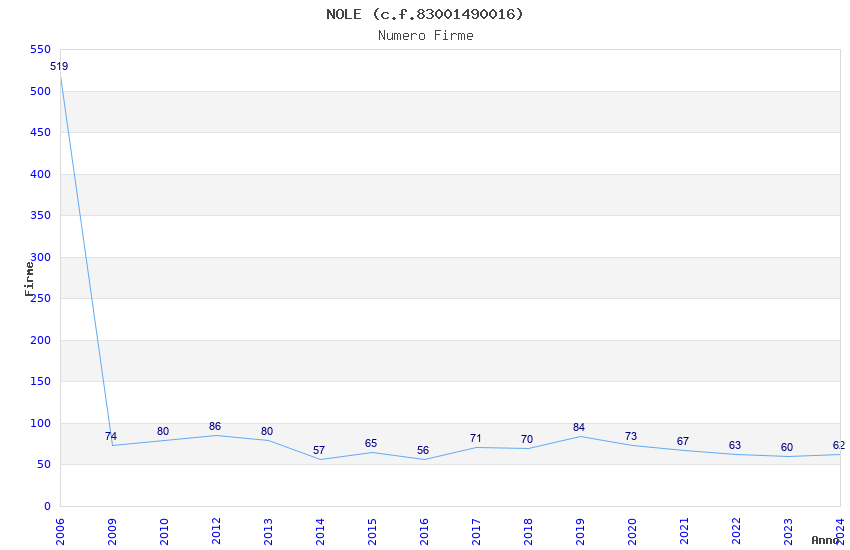Click the data label 67 at 2021
The width and height of the screenshot is (850, 550).
tap(683, 442)
